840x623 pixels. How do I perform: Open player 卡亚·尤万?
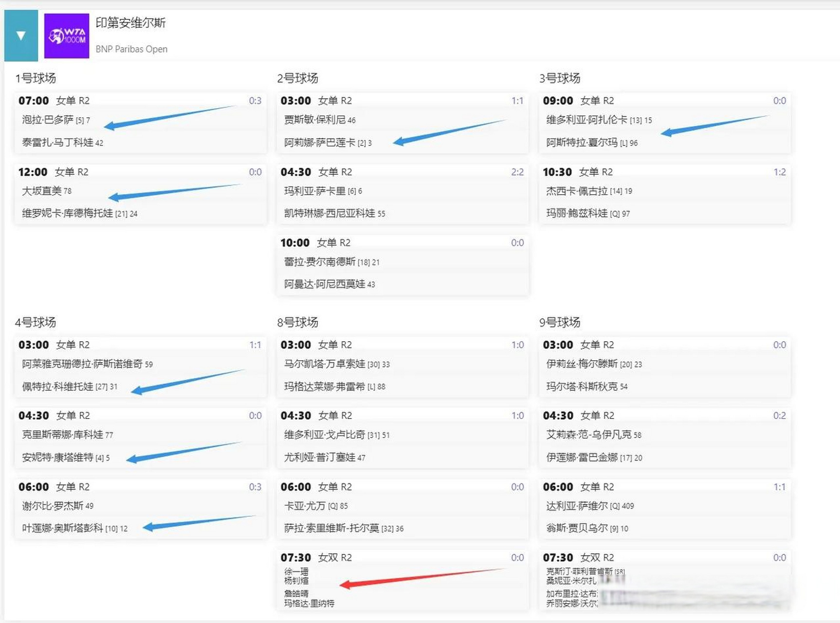(305, 506)
